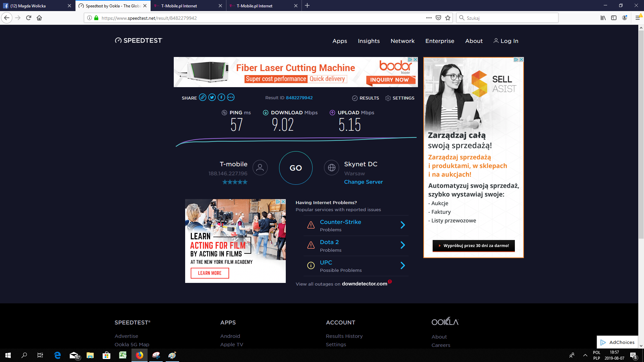Open Insights in Speedtest navigation
The width and height of the screenshot is (644, 362).
[369, 41]
